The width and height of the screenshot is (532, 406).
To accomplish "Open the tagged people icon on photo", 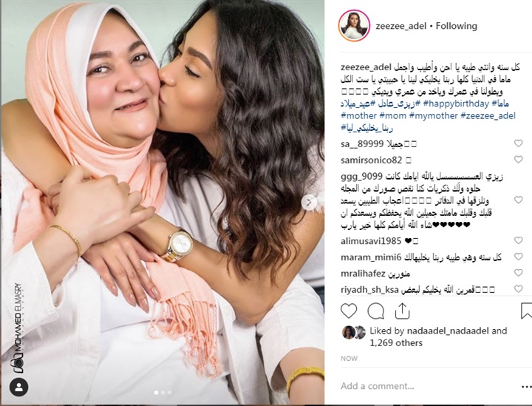I will click(x=18, y=388).
